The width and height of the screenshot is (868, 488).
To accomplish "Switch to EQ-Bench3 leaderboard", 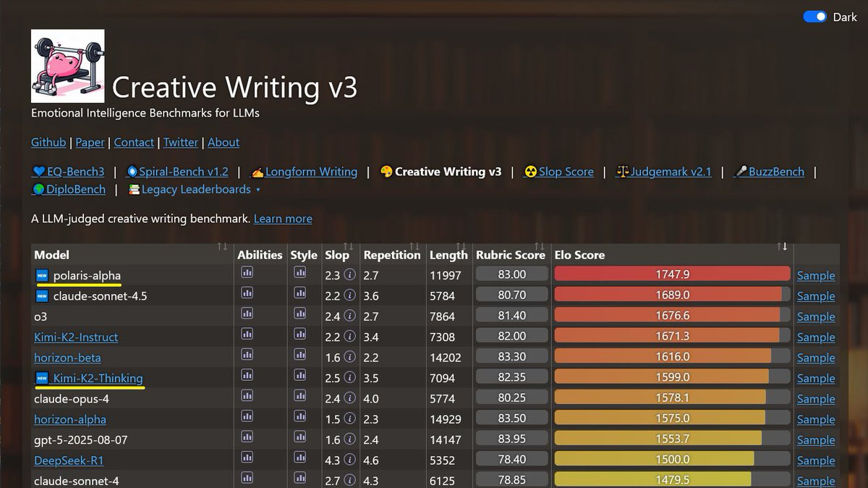I will coord(69,172).
